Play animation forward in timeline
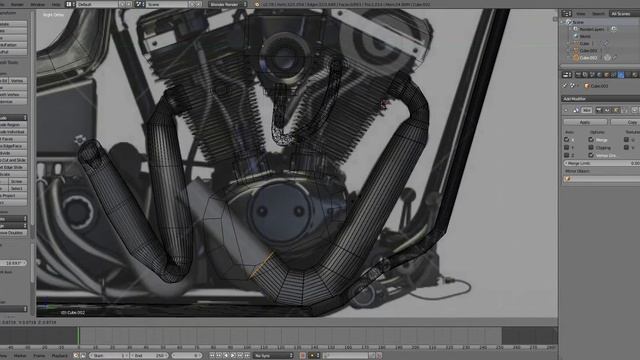640x360 pixels. click(233, 356)
